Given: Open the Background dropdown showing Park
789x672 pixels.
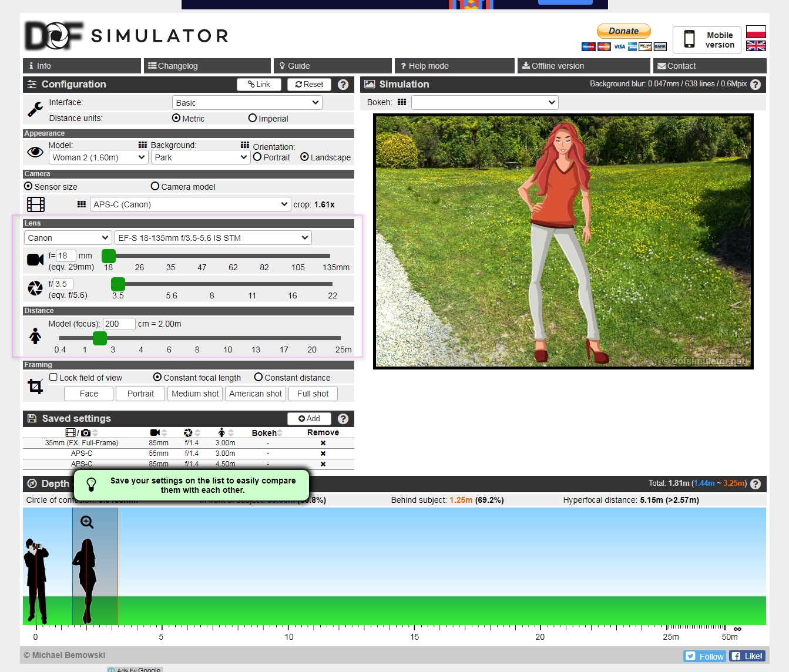Looking at the screenshot, I should pos(200,157).
